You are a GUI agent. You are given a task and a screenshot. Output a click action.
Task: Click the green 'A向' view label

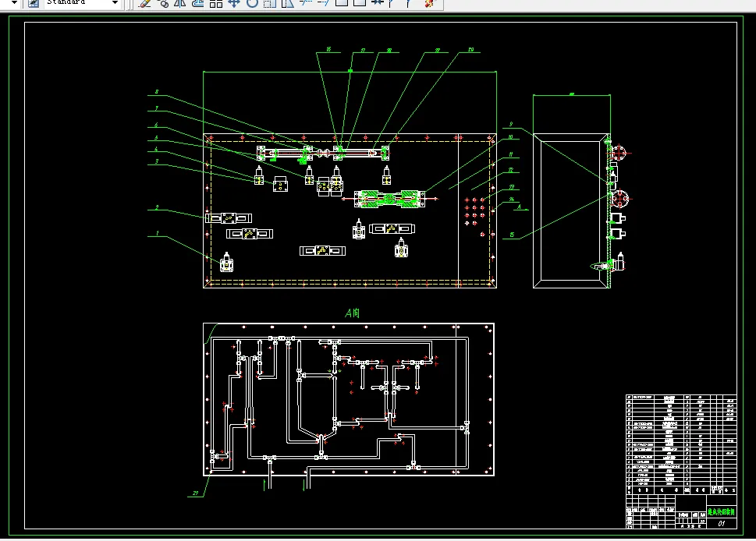coord(353,313)
